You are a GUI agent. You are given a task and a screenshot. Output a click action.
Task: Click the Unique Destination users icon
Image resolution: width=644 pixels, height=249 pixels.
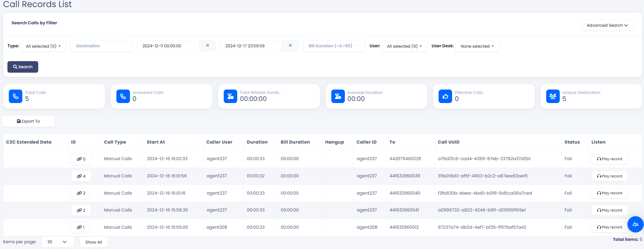pos(553,96)
